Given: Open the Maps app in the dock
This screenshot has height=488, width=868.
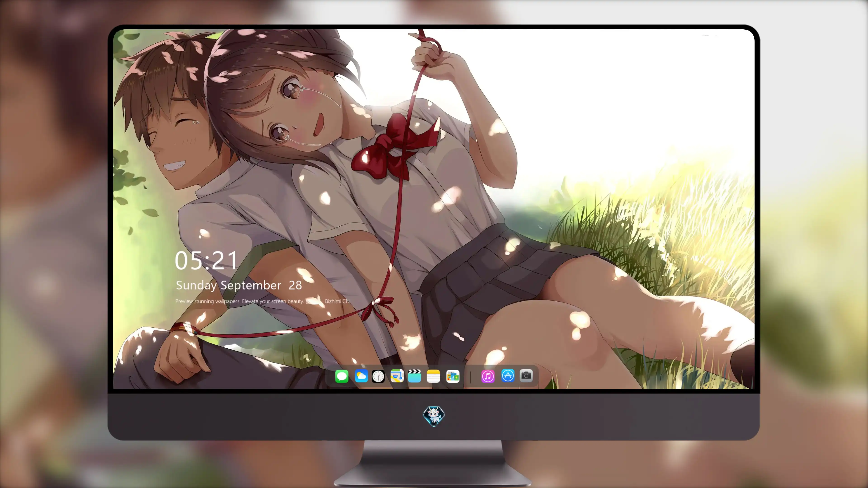Looking at the screenshot, I should 397,376.
